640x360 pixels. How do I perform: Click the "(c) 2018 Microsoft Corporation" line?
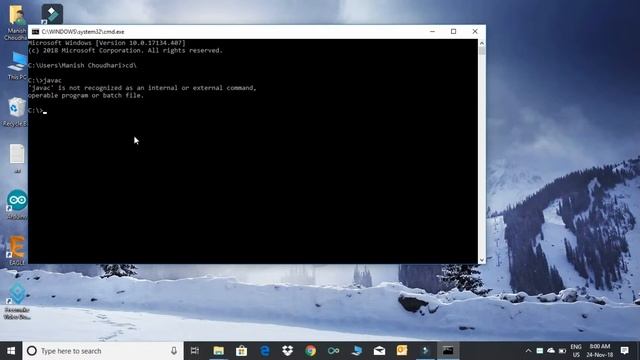pos(125,51)
